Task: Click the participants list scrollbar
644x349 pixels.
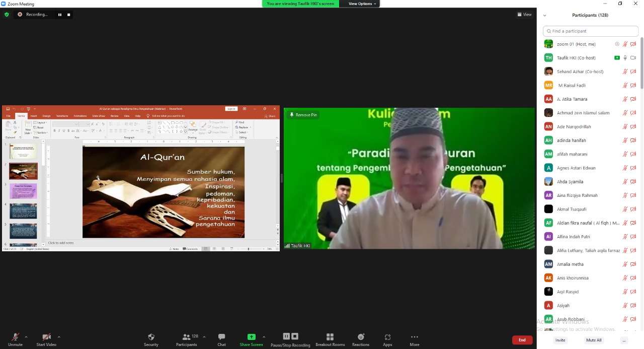Action: (641, 63)
